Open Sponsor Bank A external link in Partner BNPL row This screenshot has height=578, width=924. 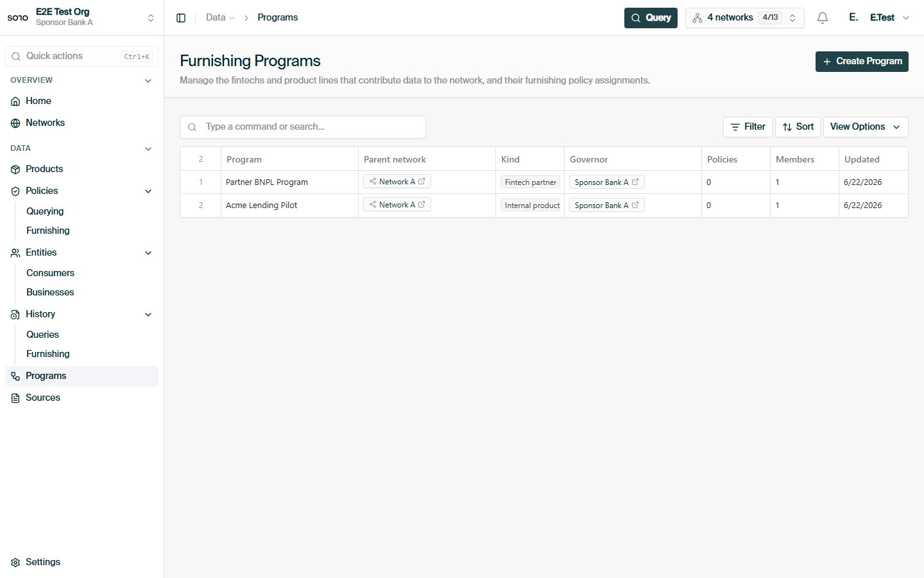coord(635,182)
